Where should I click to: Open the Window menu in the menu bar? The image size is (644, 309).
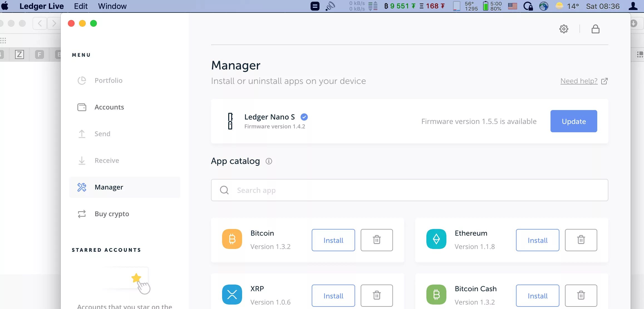tap(112, 6)
